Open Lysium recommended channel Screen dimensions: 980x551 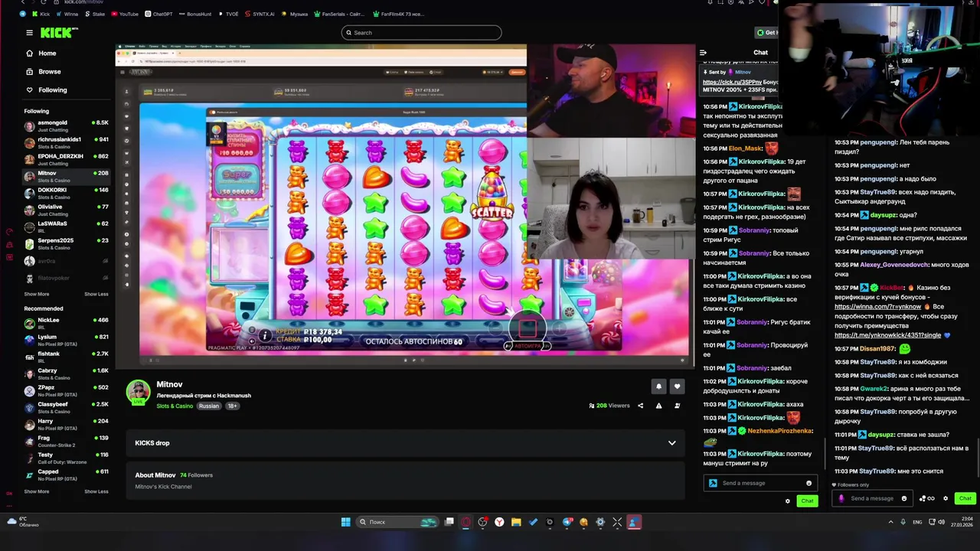[66, 340]
